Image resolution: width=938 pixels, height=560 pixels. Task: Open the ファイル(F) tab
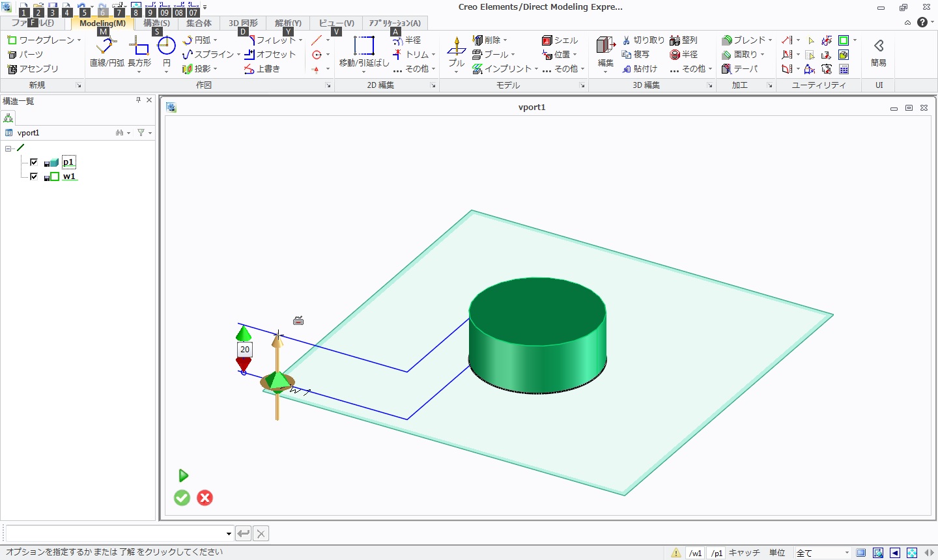pyautogui.click(x=33, y=23)
